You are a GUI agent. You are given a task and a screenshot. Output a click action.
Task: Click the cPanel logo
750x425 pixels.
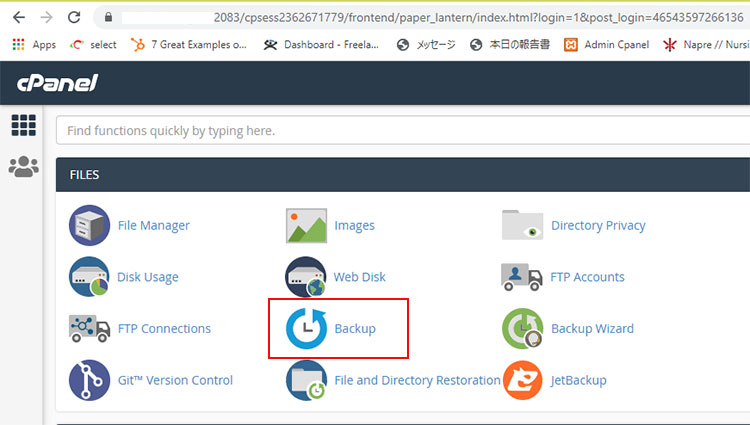tap(57, 83)
